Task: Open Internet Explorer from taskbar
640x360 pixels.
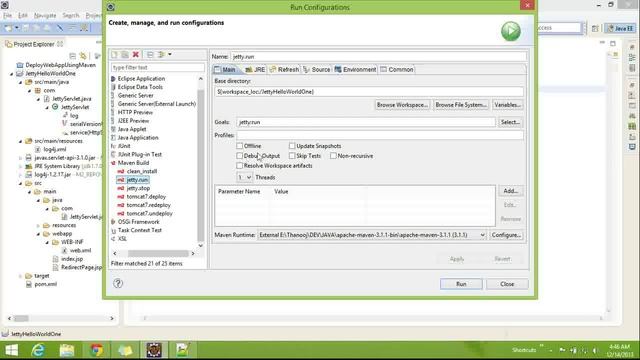Action: click(x=38, y=350)
